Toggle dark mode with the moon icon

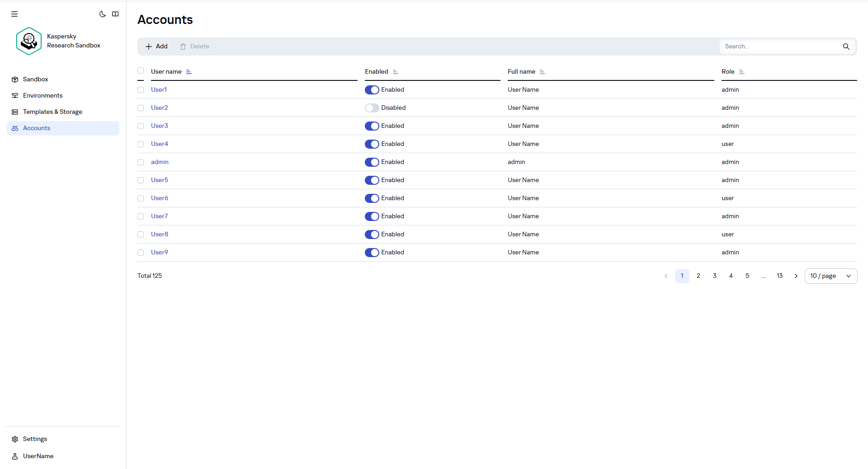(x=102, y=14)
